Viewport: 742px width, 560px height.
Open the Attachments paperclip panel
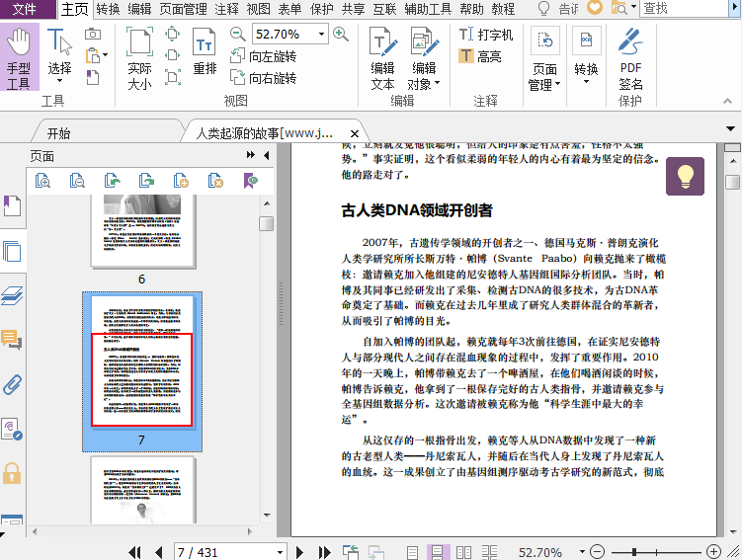(x=12, y=384)
